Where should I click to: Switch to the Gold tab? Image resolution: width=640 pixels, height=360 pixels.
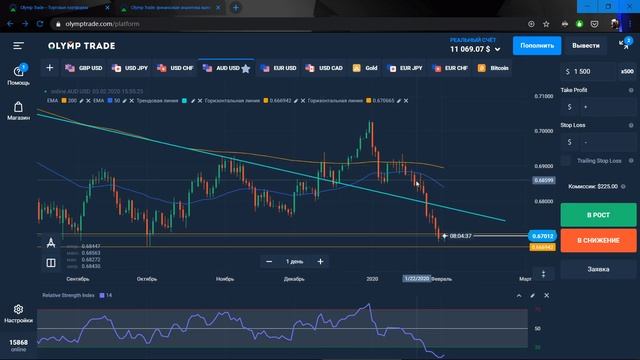(x=365, y=68)
